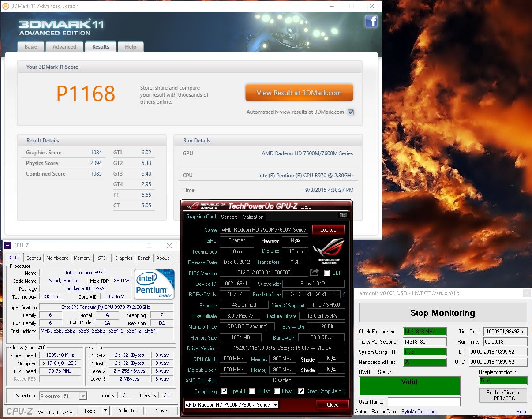Open the Sensors tab in GPU-Z
This screenshot has height=419, width=532.
(x=229, y=217)
